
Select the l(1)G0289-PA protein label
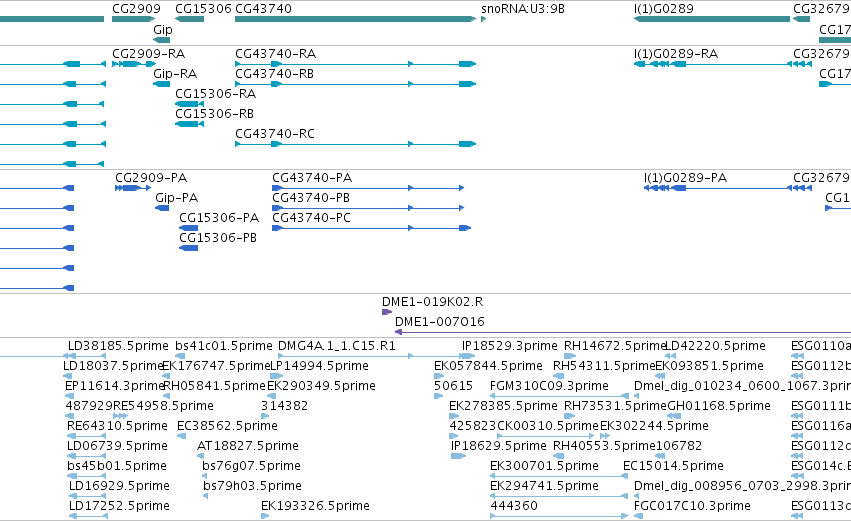tap(685, 178)
